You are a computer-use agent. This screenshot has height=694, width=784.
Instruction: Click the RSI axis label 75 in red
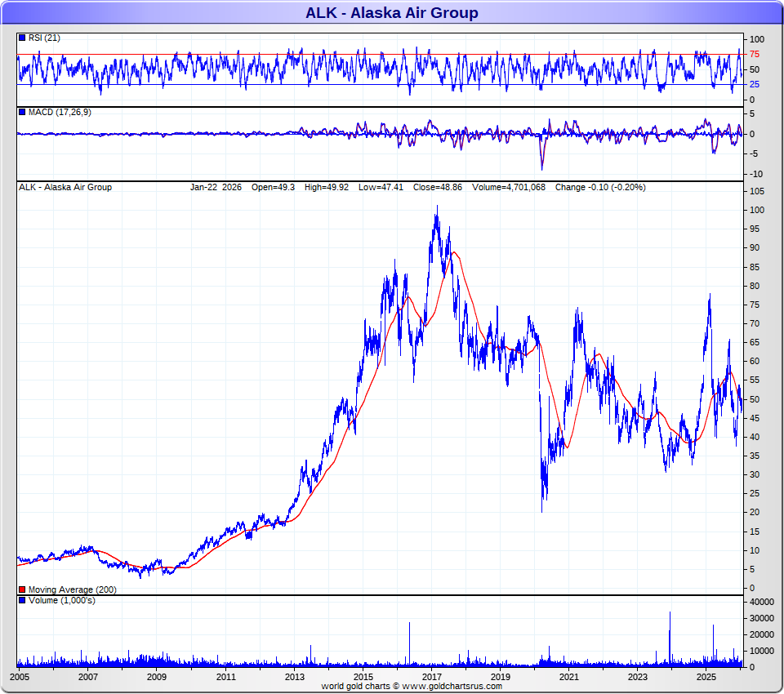coord(754,54)
